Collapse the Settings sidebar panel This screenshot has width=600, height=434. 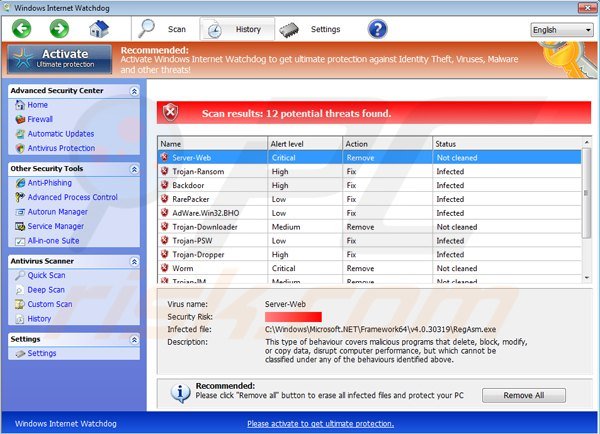pos(134,340)
